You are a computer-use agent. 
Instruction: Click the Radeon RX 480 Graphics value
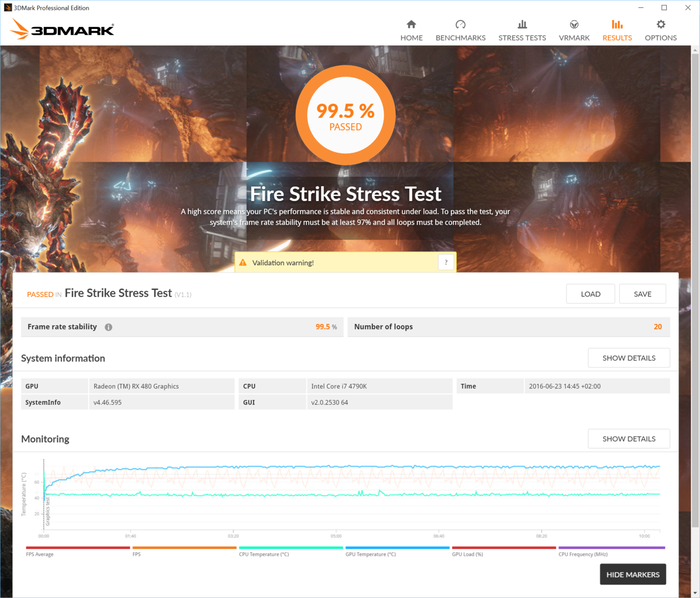tap(136, 386)
